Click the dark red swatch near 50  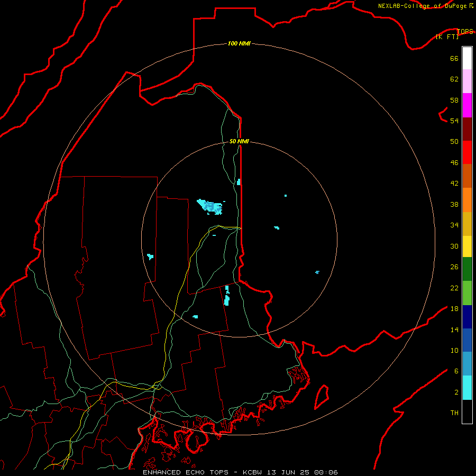pyautogui.click(x=467, y=129)
